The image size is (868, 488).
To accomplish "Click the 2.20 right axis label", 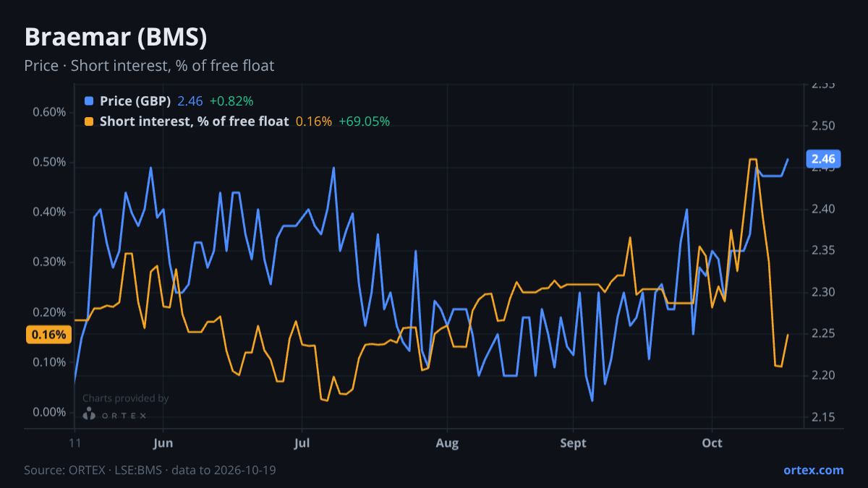I will click(x=823, y=375).
